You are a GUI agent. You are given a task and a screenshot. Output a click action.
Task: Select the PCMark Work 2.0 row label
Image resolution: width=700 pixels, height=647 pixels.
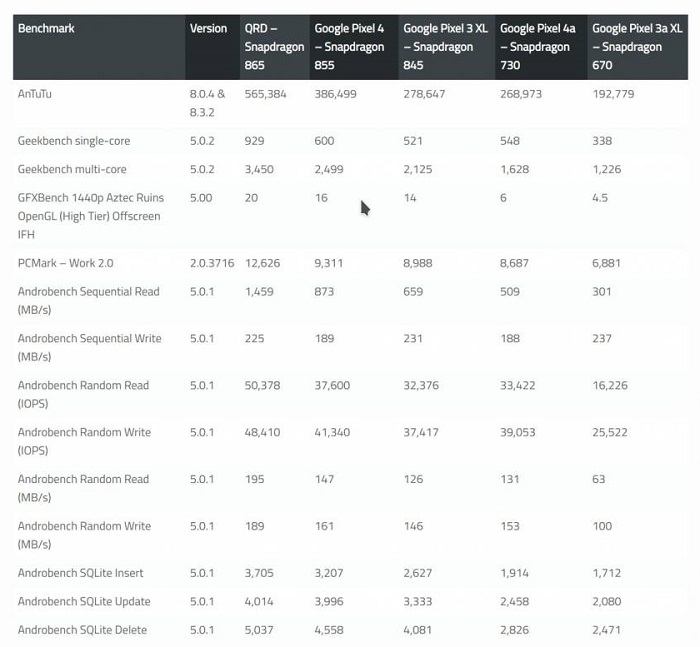(66, 263)
